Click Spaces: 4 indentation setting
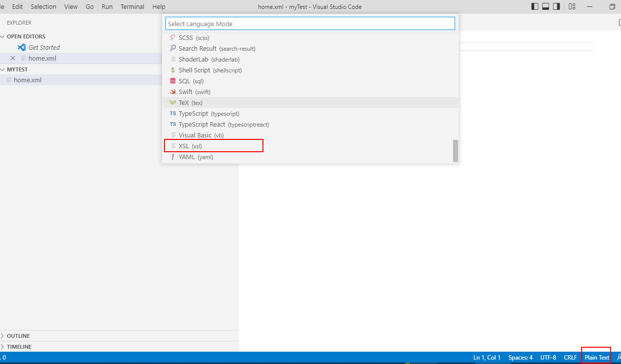This screenshot has height=364, width=621. click(521, 358)
